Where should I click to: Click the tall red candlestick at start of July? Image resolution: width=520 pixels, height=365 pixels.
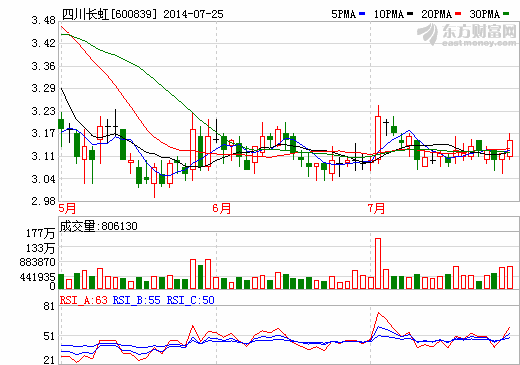378,135
